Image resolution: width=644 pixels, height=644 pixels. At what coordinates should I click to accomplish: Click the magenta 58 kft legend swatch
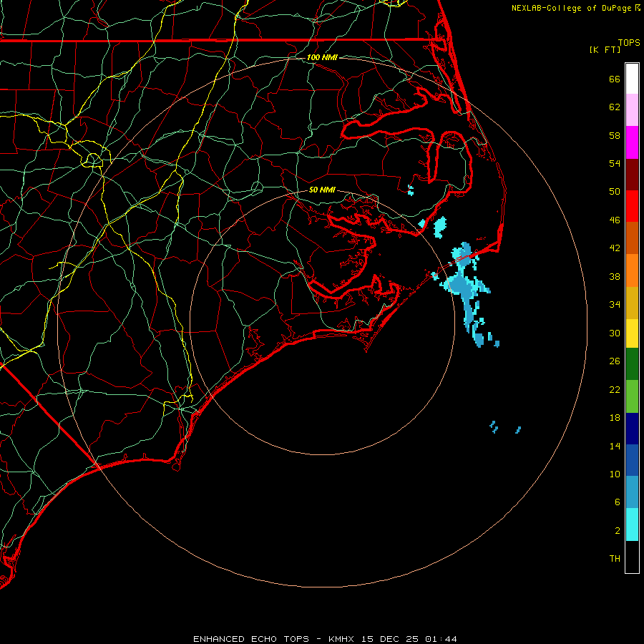(x=632, y=142)
